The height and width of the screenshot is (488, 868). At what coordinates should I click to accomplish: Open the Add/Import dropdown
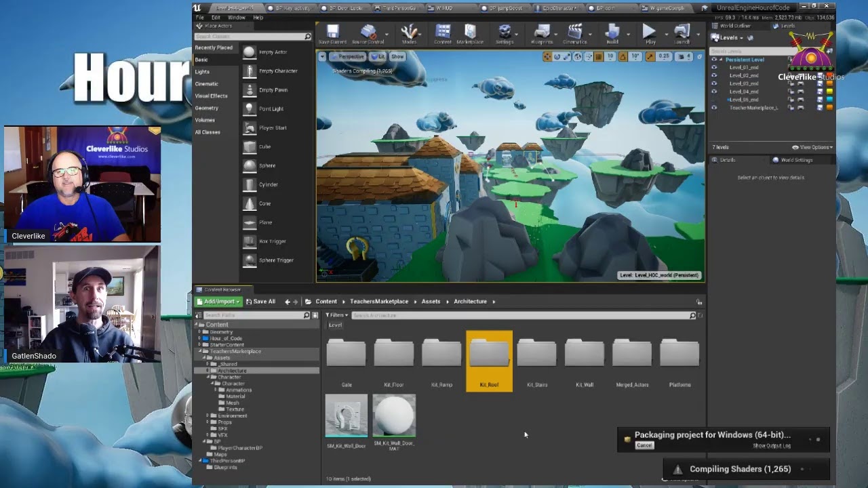pos(218,302)
